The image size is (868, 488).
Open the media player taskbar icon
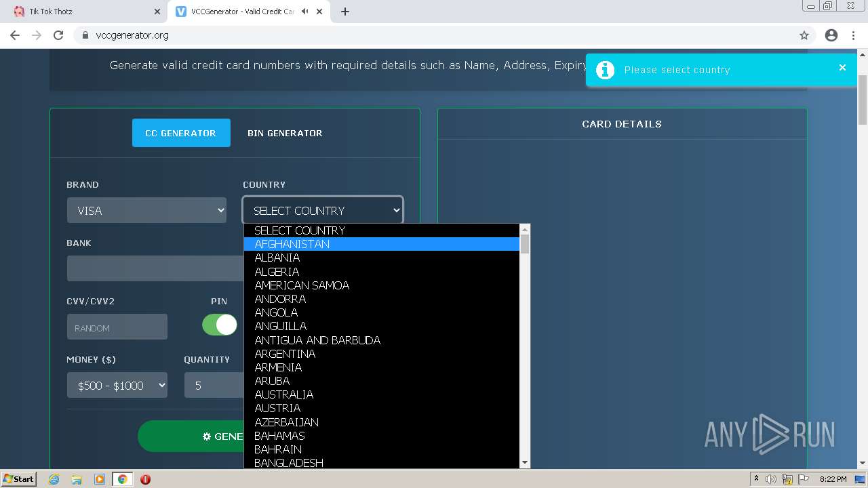pyautogui.click(x=100, y=479)
